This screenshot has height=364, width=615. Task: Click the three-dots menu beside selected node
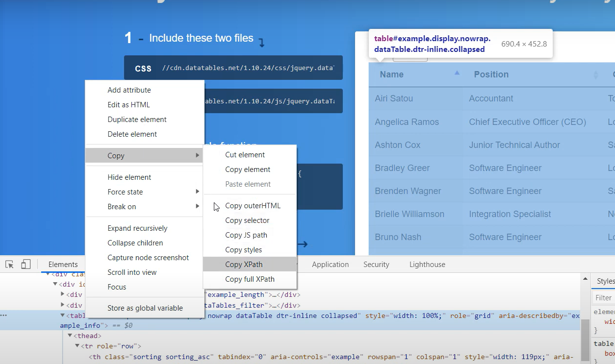tap(3, 315)
